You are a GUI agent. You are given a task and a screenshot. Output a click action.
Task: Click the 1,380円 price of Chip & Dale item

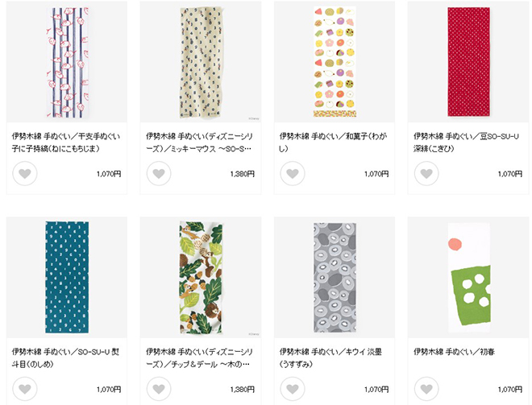click(x=243, y=390)
